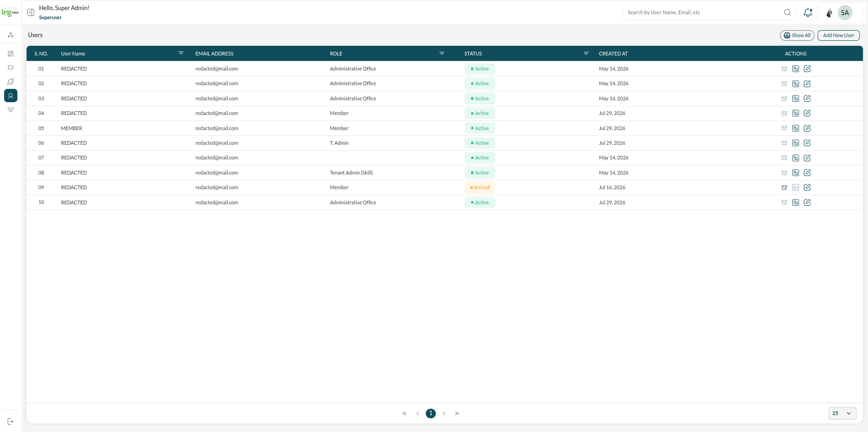Deactivate the user in row 10

pos(796,202)
